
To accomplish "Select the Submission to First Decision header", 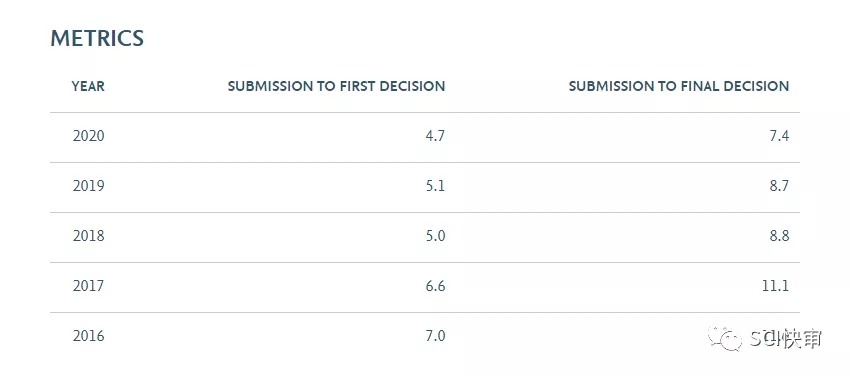I will pos(336,86).
